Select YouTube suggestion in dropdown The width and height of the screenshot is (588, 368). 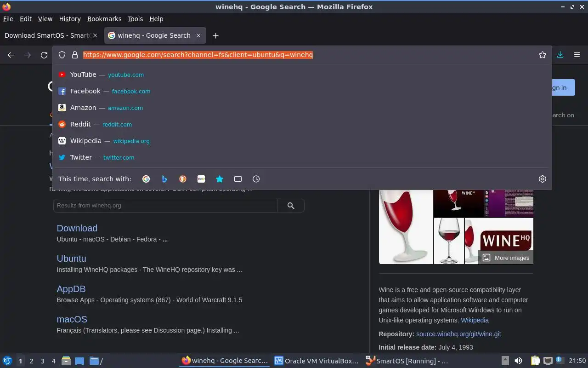pyautogui.click(x=302, y=75)
